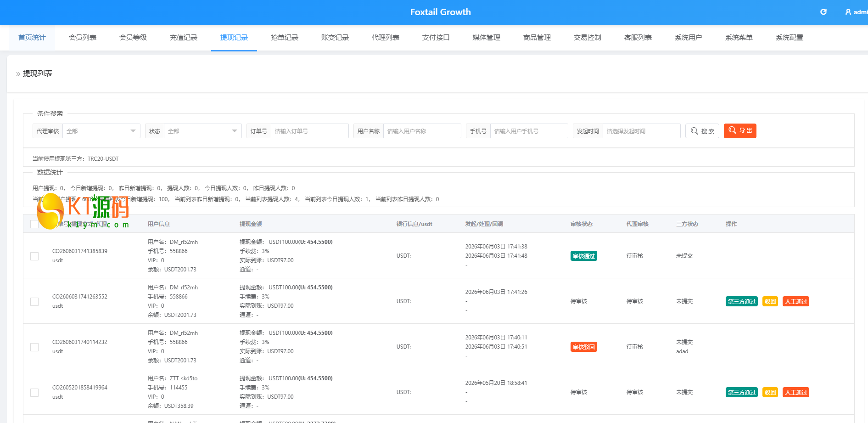
Task: Open the 抢单记录 tab
Action: pyautogui.click(x=285, y=38)
